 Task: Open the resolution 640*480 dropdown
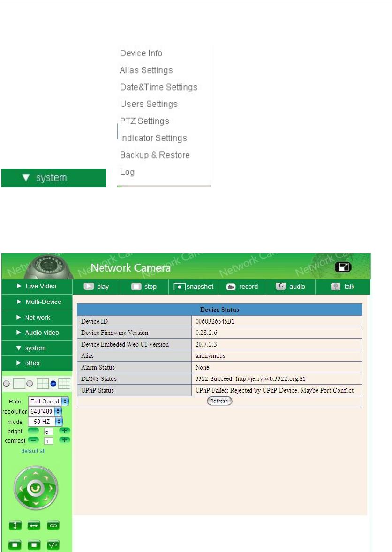click(x=45, y=411)
